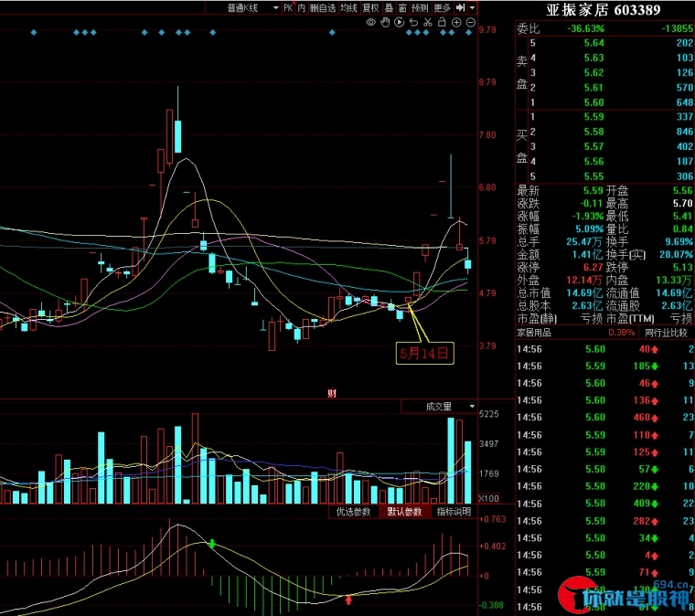Click the 叠 overlay button
695x616 pixels.
click(x=389, y=7)
